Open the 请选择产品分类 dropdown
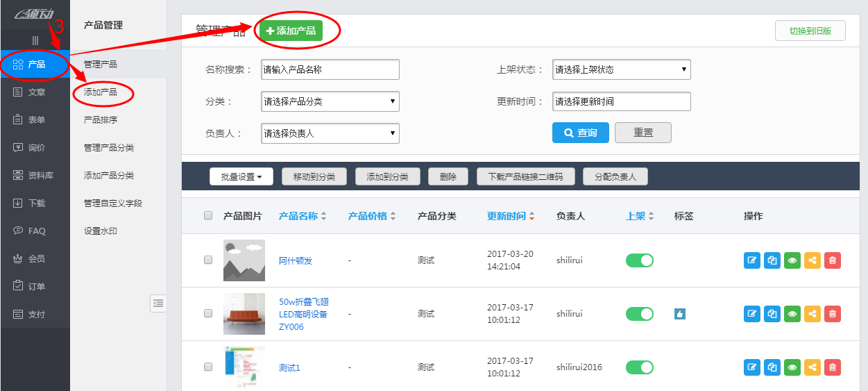 click(x=330, y=101)
